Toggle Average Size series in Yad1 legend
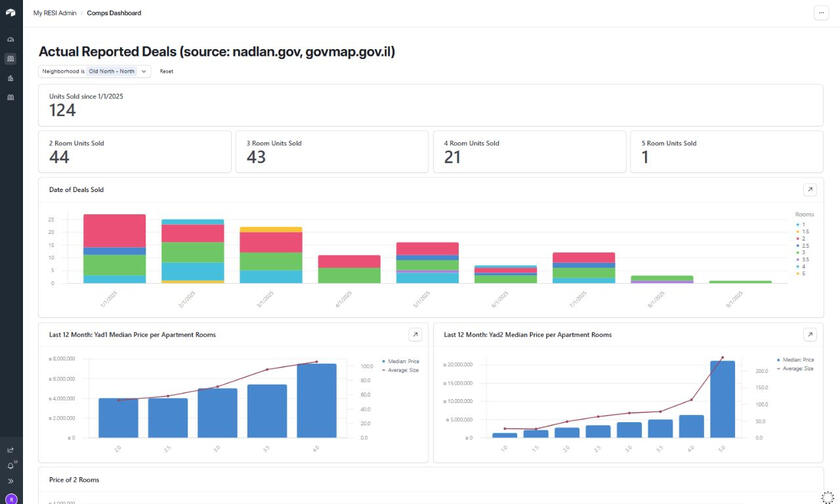 click(x=400, y=370)
